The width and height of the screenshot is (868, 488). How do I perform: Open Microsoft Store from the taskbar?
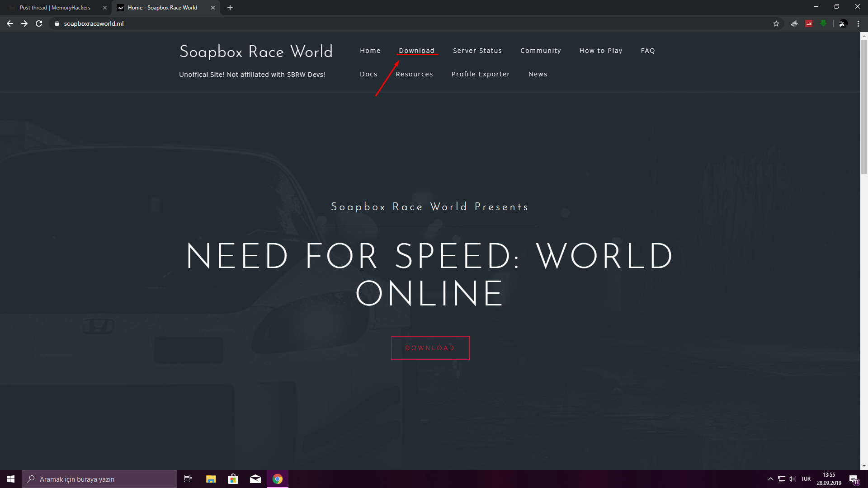pos(233,479)
